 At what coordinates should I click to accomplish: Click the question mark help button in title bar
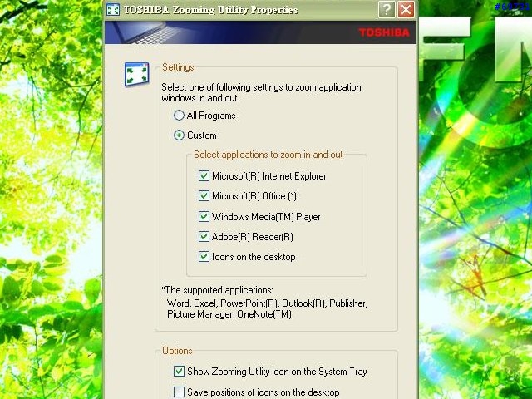(387, 9)
